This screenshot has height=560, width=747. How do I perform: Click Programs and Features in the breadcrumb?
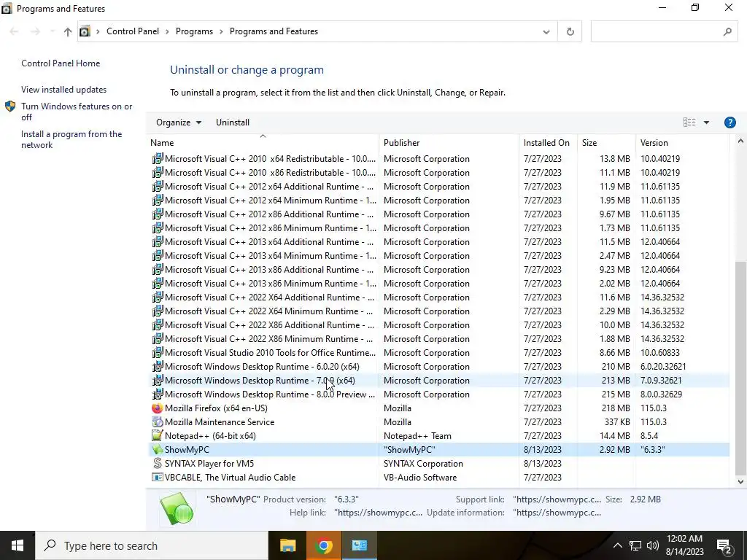click(x=274, y=31)
